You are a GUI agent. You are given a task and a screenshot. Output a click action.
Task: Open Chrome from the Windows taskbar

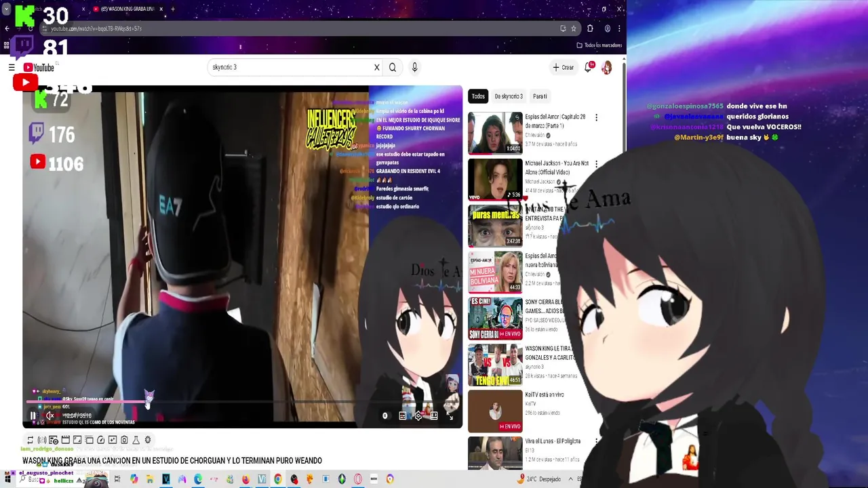(x=278, y=479)
